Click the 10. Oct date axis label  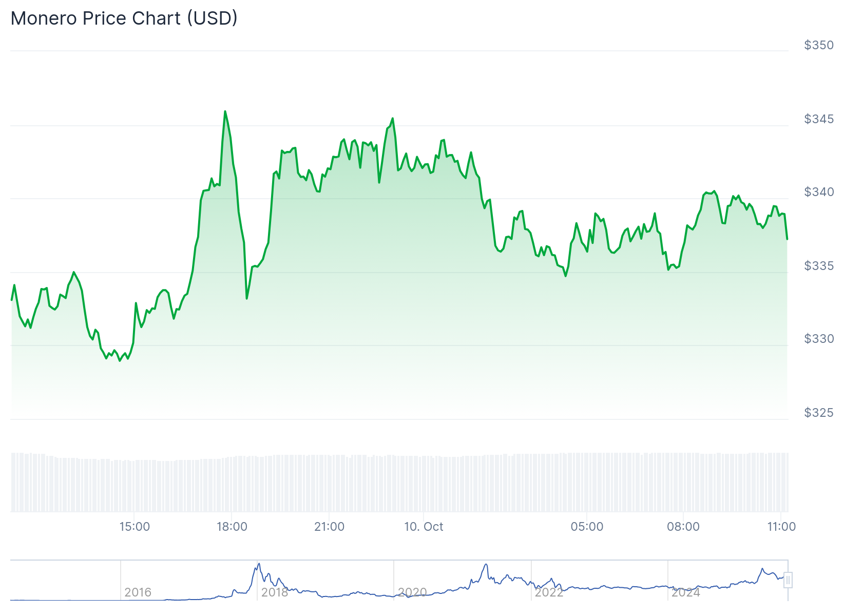[424, 527]
